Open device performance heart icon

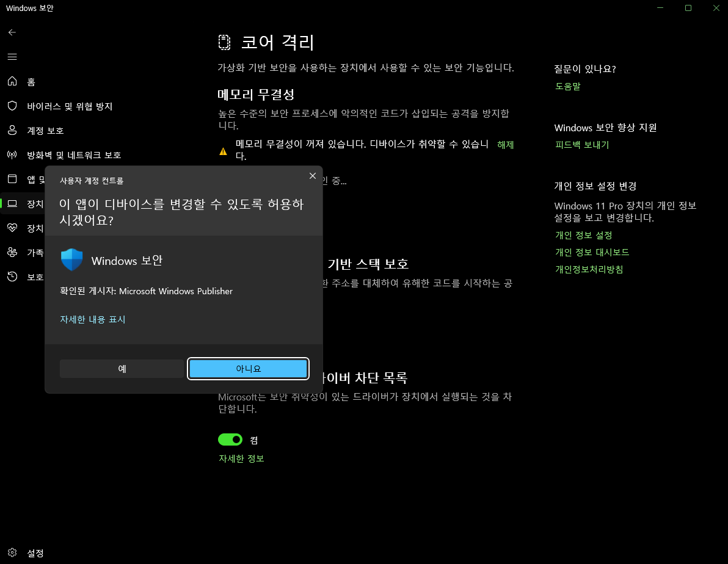(12, 228)
